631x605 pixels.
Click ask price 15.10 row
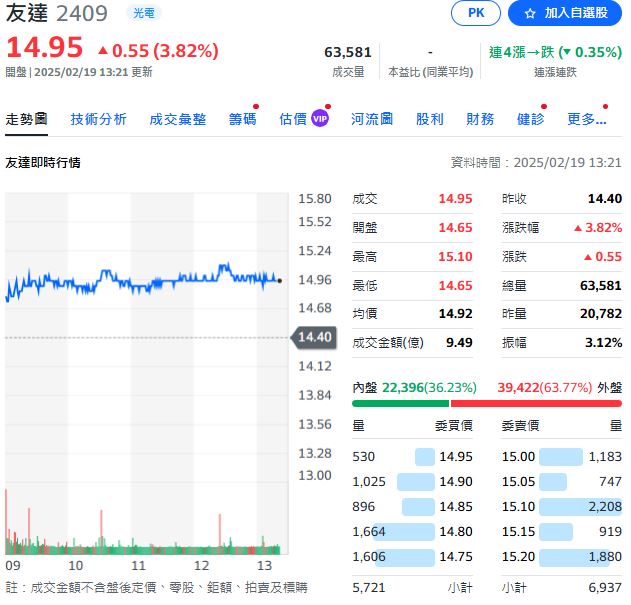pos(562,506)
